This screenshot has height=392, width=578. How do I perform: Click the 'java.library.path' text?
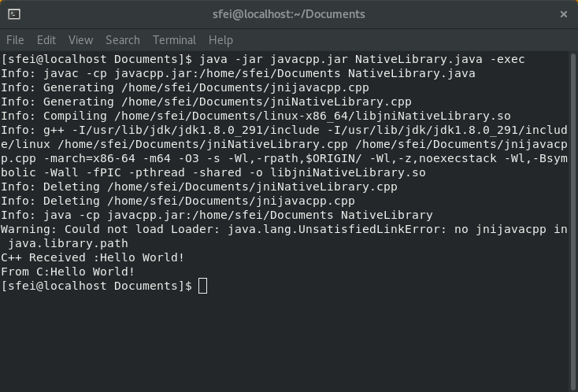(x=69, y=243)
